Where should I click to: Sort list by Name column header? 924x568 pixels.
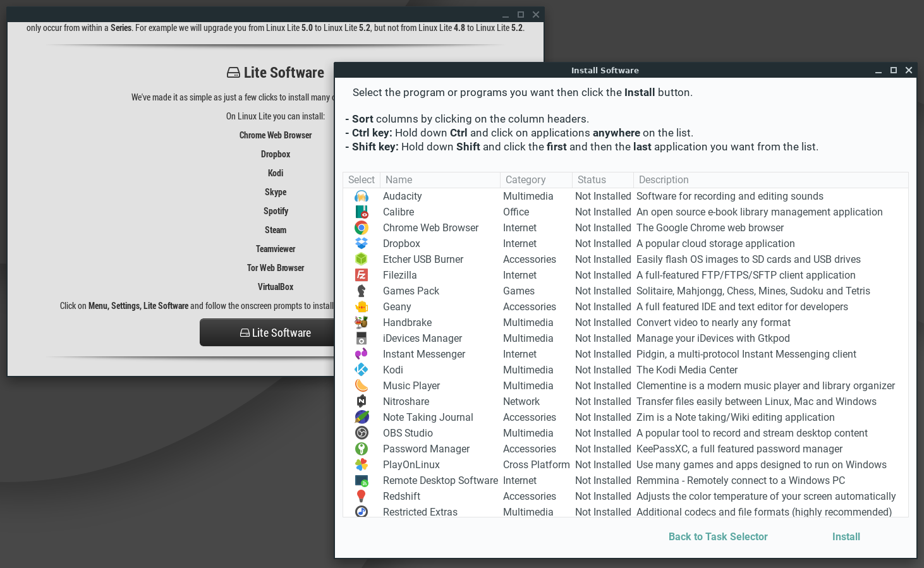(x=440, y=180)
